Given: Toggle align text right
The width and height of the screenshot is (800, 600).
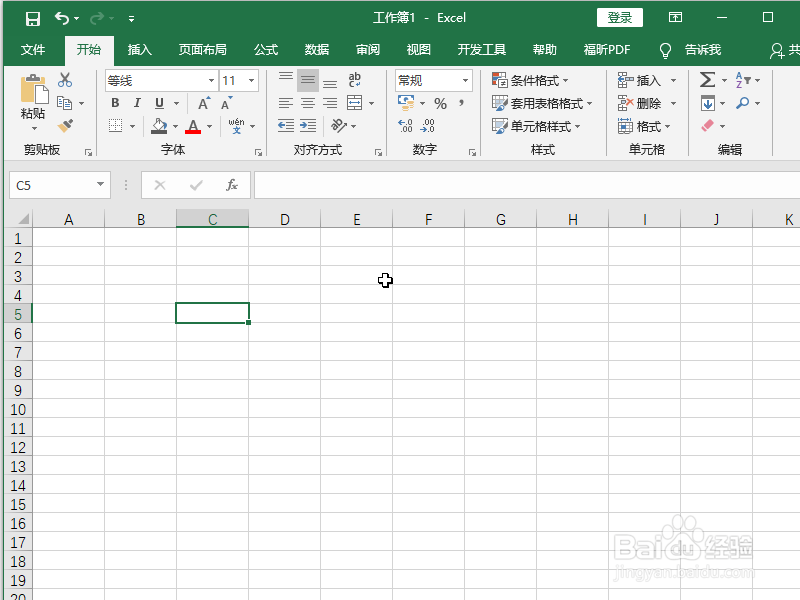Looking at the screenshot, I should [x=330, y=103].
